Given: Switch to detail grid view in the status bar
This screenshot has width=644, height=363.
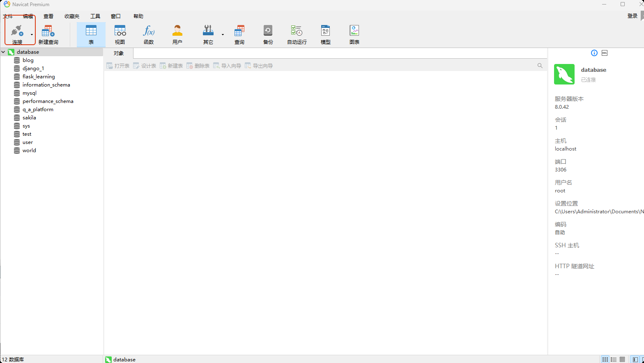Looking at the screenshot, I should click(x=622, y=359).
